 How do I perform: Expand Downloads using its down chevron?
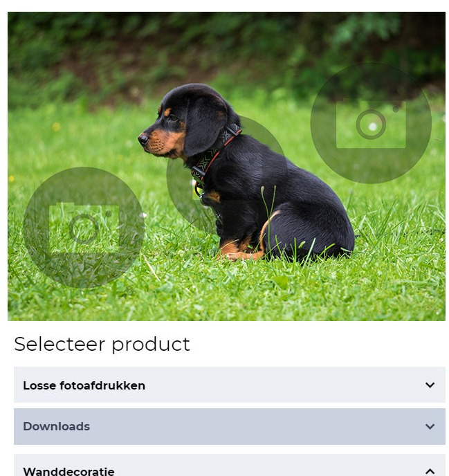point(430,426)
